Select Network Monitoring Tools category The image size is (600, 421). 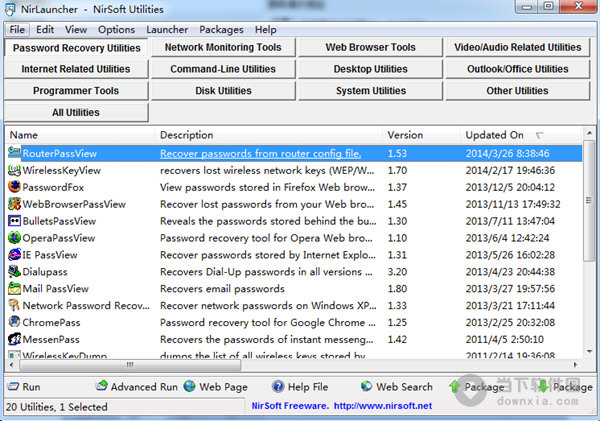(x=223, y=47)
